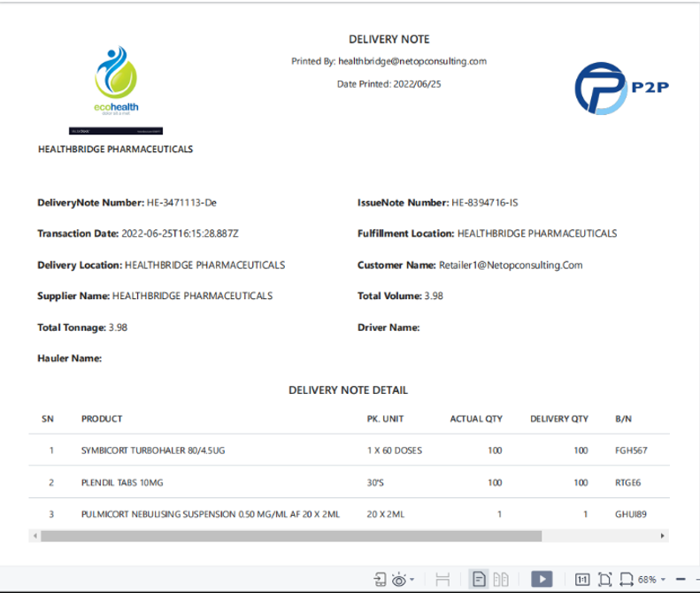The height and width of the screenshot is (593, 700).
Task: Click actual qty 100 in Plendil row
Action: coord(495,482)
